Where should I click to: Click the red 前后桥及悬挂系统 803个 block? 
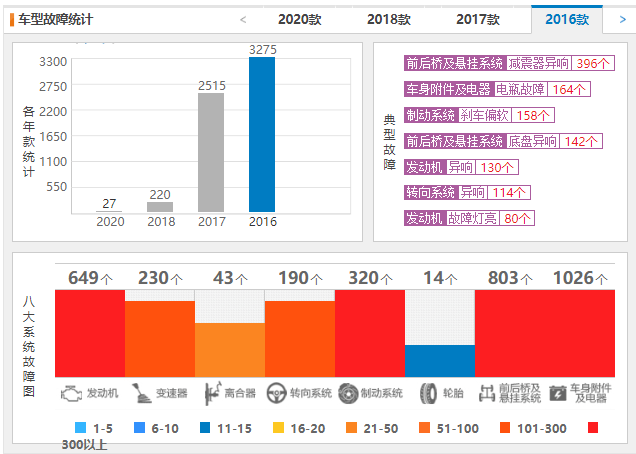[510, 334]
